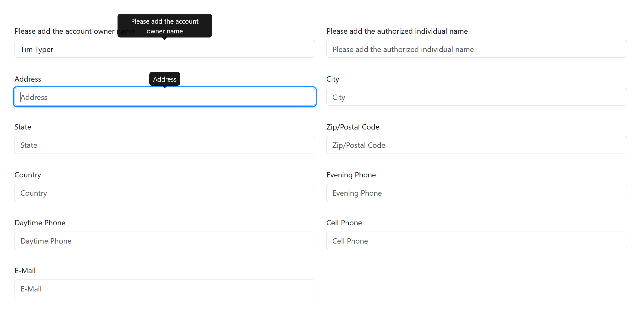The width and height of the screenshot is (644, 311).
Task: Click the authorized individual name input field
Action: [x=476, y=49]
